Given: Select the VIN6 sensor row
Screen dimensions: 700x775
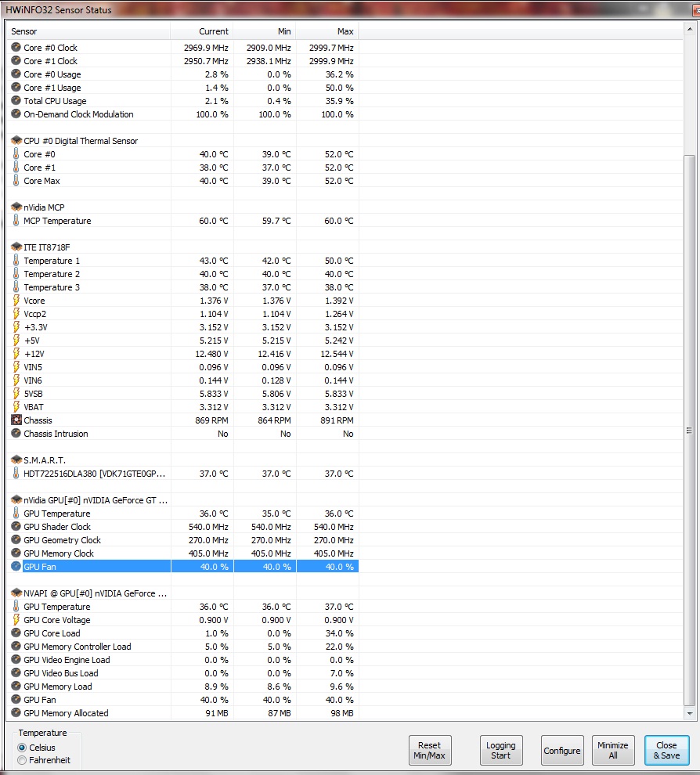Looking at the screenshot, I should coord(183,380).
